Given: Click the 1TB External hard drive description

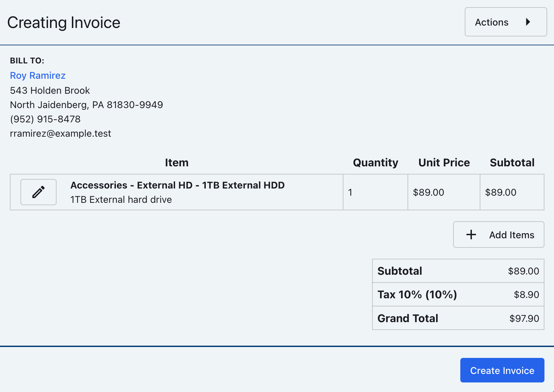Looking at the screenshot, I should pos(121,199).
